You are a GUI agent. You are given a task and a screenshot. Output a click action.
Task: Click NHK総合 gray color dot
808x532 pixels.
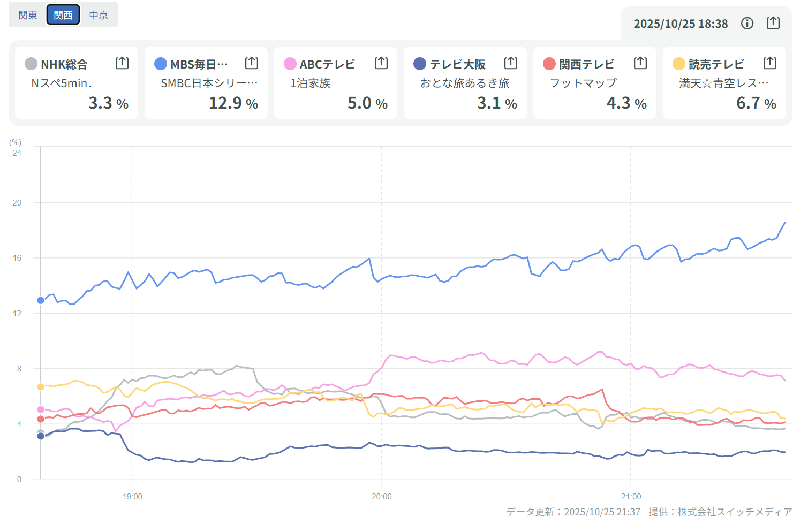[31, 64]
